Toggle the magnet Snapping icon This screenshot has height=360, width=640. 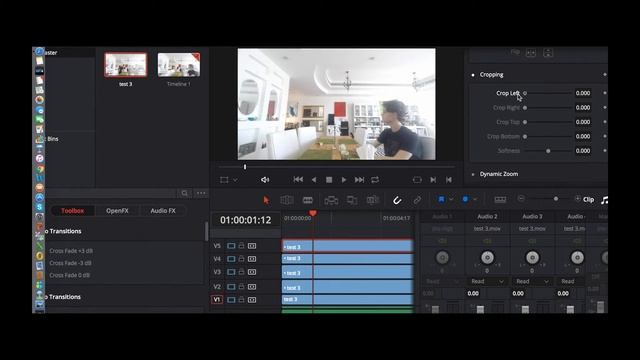397,200
